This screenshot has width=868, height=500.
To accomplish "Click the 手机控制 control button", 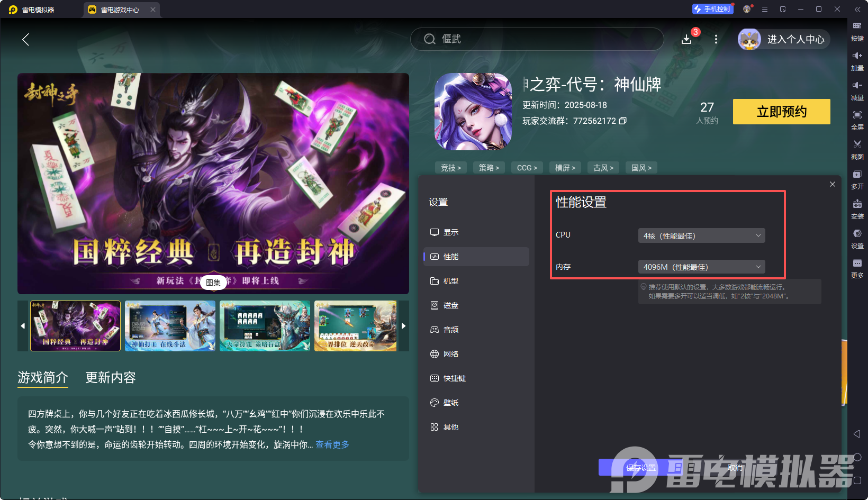I will 712,8.
